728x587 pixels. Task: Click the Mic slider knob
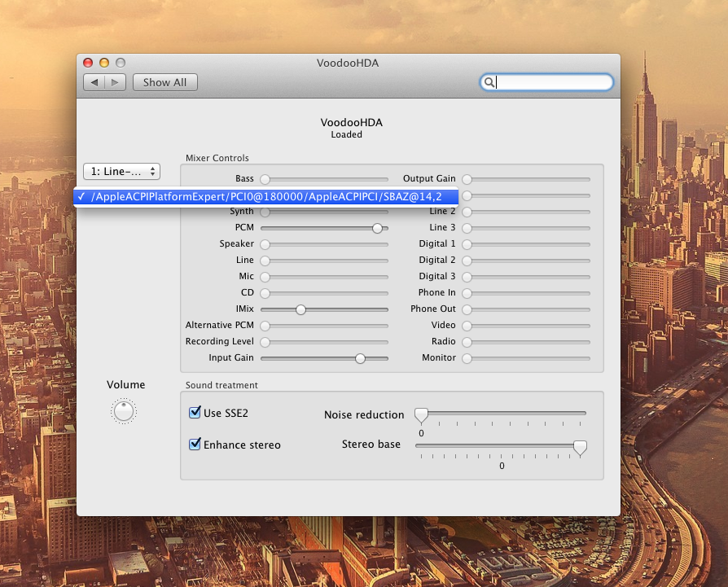tap(265, 277)
